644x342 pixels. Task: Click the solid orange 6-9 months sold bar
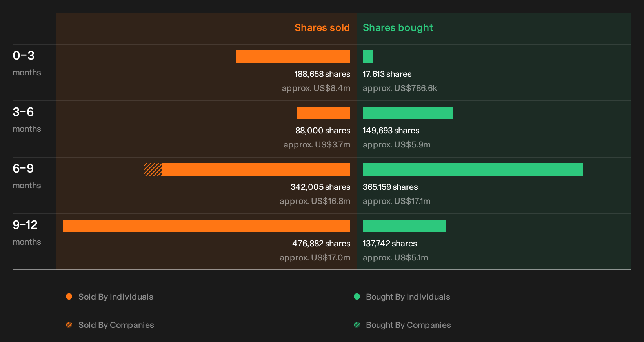(256, 169)
